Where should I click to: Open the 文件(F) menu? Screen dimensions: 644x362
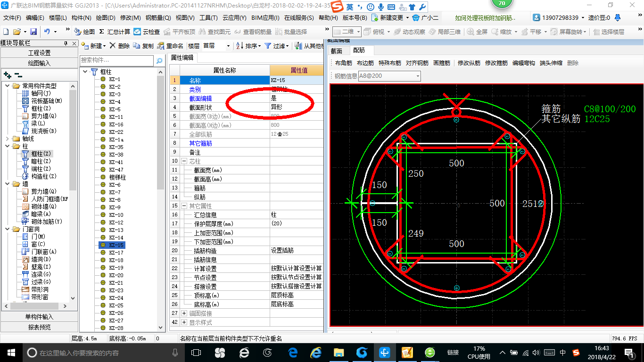(12, 18)
